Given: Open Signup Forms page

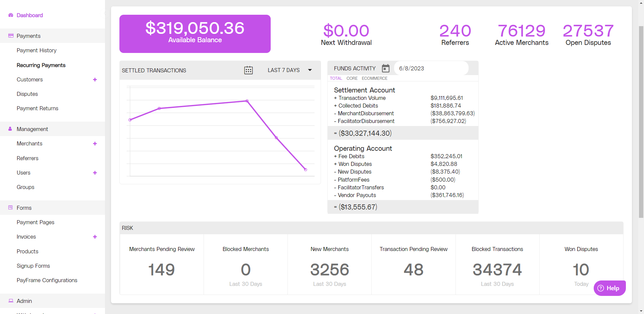Looking at the screenshot, I should click(x=33, y=266).
